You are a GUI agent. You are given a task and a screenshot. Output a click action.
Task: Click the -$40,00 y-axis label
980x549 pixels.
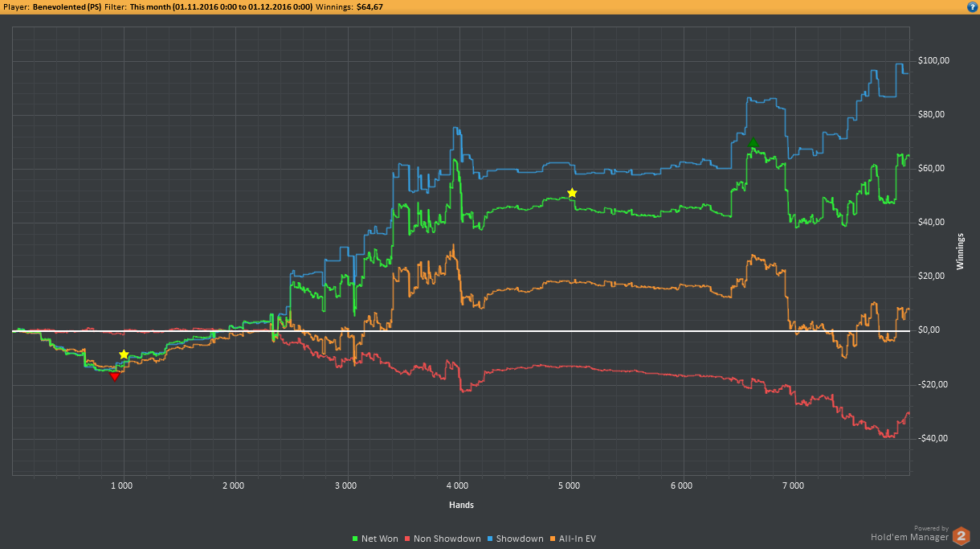pyautogui.click(x=933, y=438)
